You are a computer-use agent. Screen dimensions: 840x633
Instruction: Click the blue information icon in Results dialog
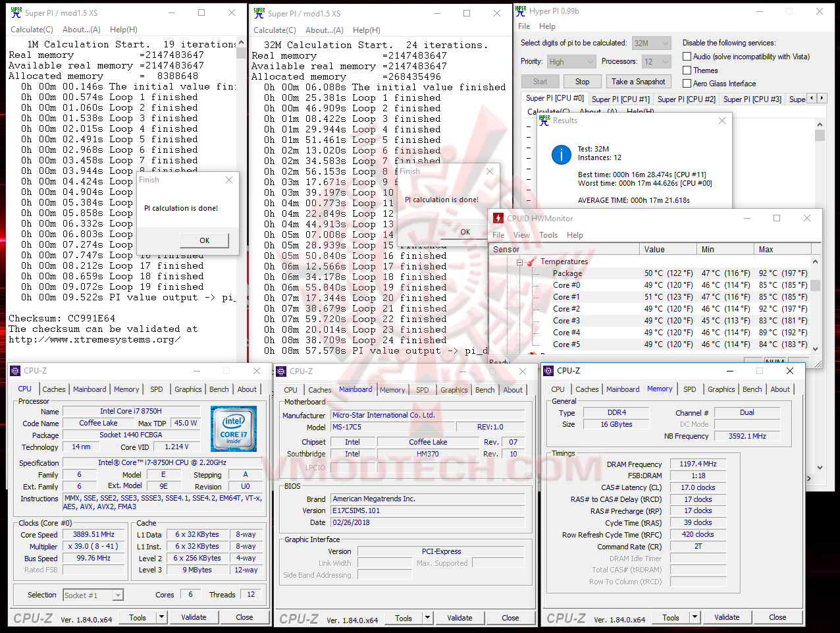click(x=561, y=155)
